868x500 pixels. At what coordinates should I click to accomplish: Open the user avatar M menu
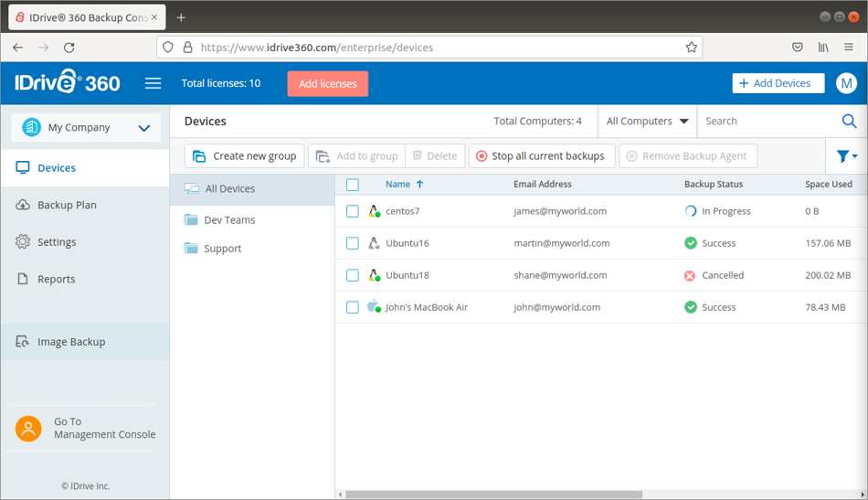pos(846,83)
